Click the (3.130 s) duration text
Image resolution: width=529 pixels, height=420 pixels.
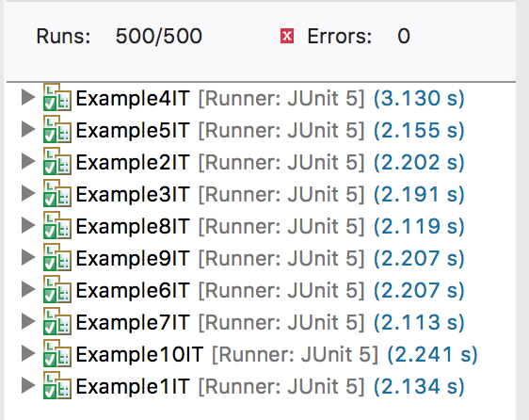click(x=419, y=99)
